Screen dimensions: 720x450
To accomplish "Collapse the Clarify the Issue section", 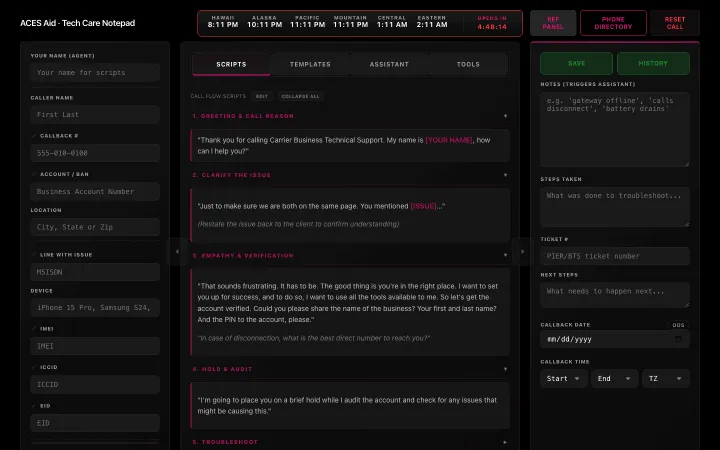I will [x=505, y=175].
